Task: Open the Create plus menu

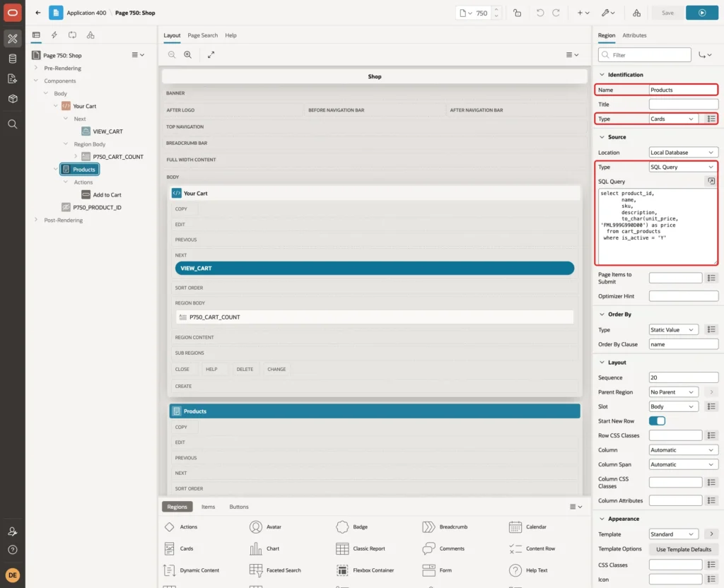Action: pos(583,13)
